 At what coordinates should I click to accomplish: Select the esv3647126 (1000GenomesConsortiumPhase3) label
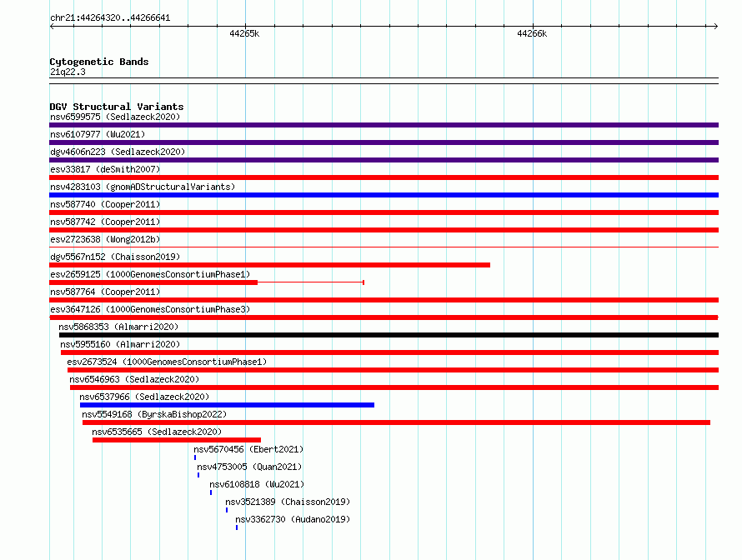click(x=150, y=309)
